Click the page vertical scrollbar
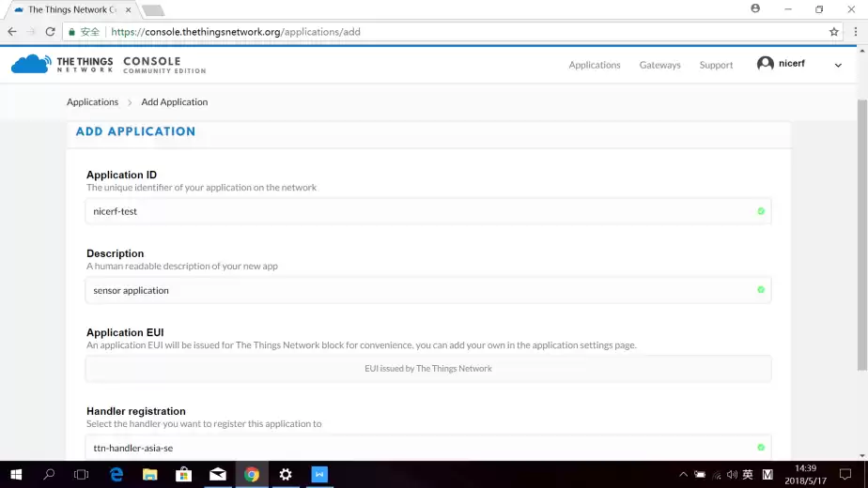This screenshot has width=868, height=488. [x=862, y=235]
